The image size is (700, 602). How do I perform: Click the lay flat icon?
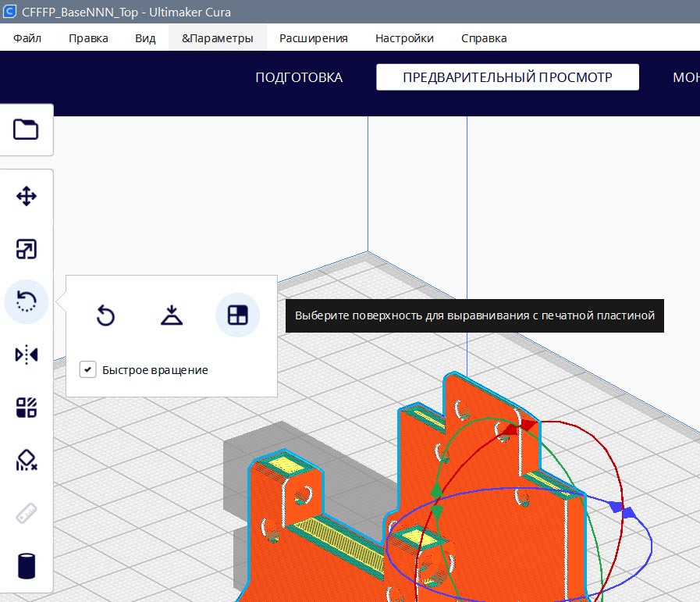point(172,315)
